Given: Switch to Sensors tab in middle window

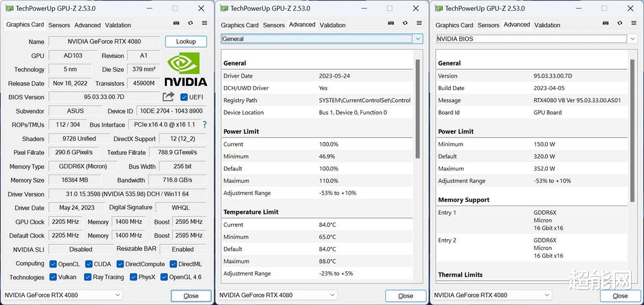Looking at the screenshot, I should click(x=274, y=25).
